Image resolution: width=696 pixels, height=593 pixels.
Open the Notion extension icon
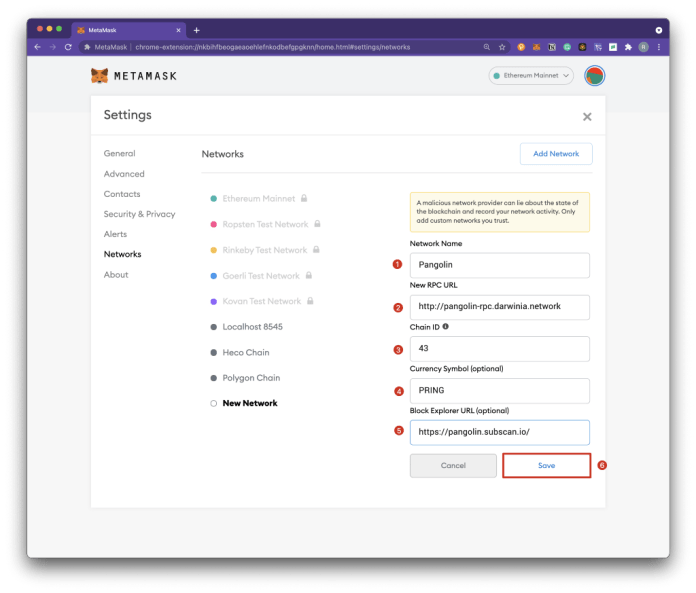(x=552, y=47)
